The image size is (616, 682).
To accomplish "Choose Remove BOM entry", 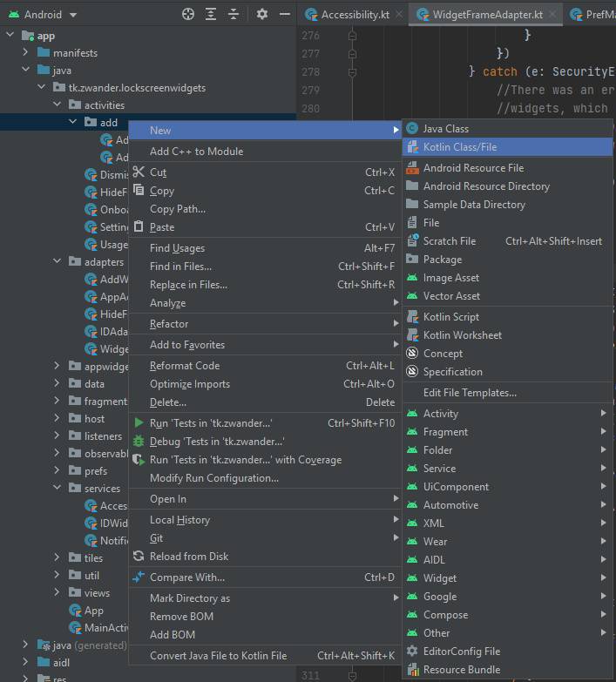I will coord(265,617).
